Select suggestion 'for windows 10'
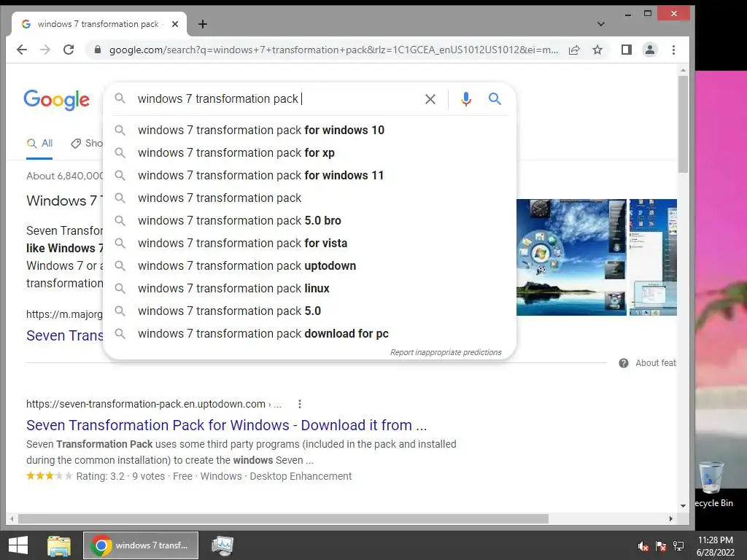Image resolution: width=747 pixels, height=560 pixels. pos(309,130)
